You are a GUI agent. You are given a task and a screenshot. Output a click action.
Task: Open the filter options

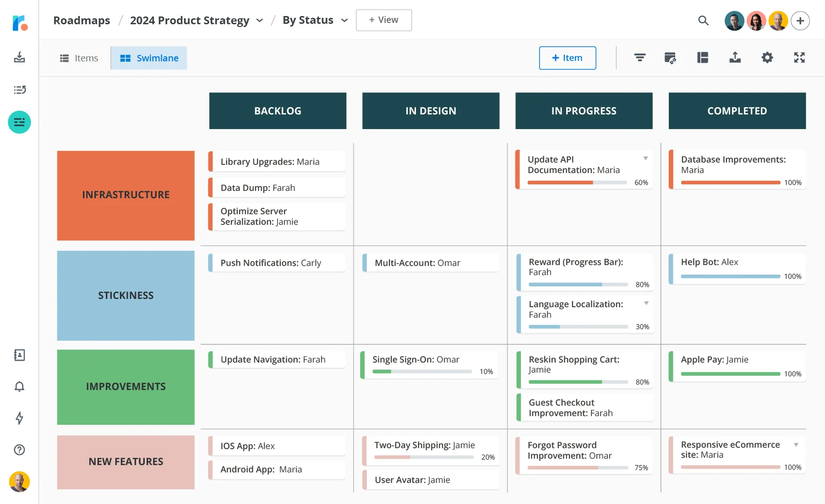click(640, 58)
